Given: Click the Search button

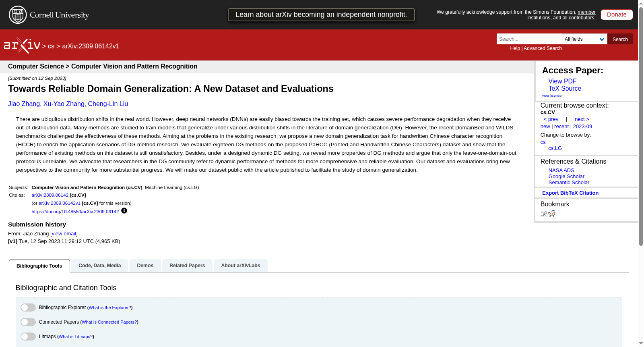Looking at the screenshot, I should click(620, 39).
